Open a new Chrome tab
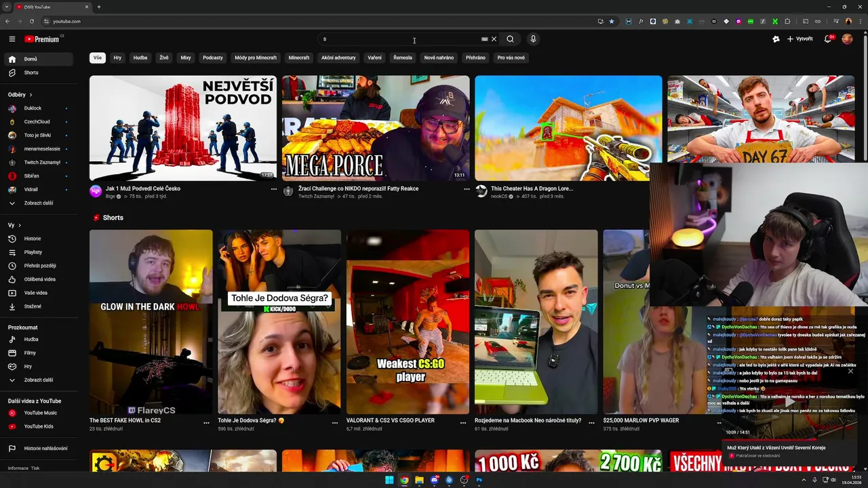This screenshot has width=868, height=488. (99, 7)
